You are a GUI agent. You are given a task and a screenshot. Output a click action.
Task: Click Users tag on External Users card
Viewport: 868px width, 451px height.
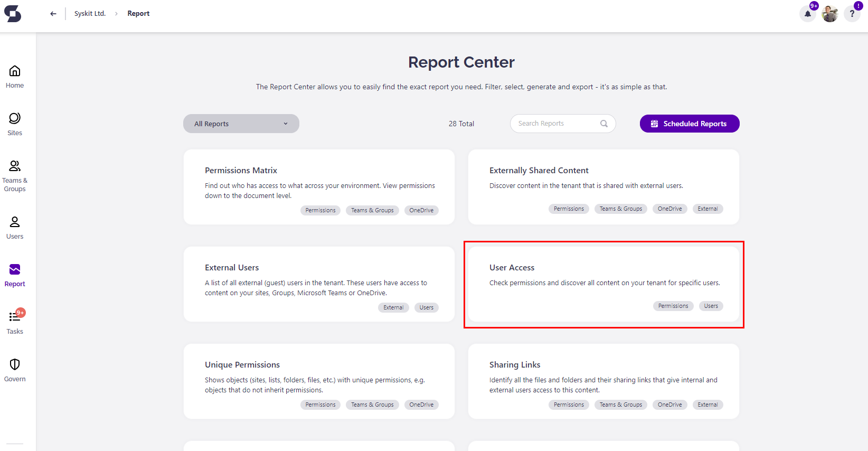point(427,307)
